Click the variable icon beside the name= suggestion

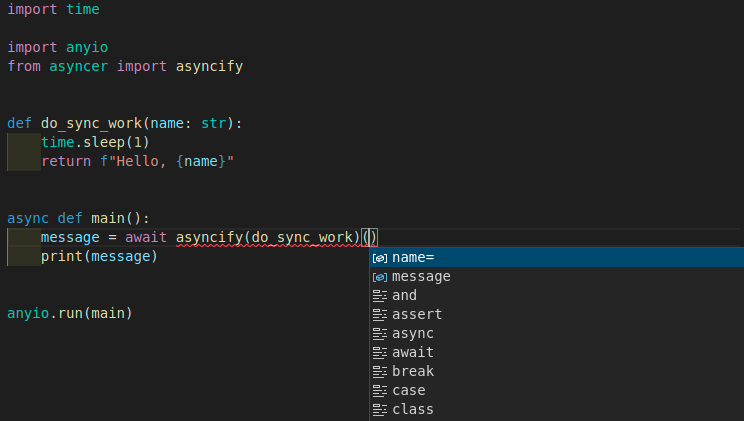[x=379, y=258]
